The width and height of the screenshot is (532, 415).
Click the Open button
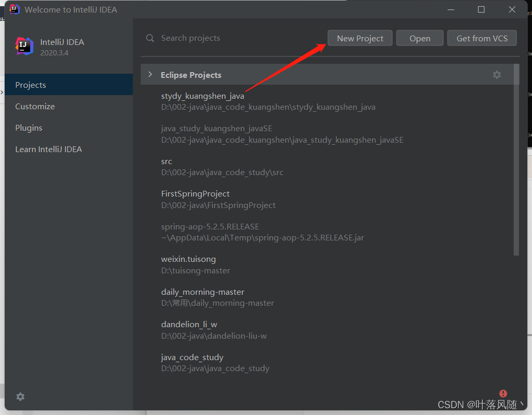pos(420,38)
